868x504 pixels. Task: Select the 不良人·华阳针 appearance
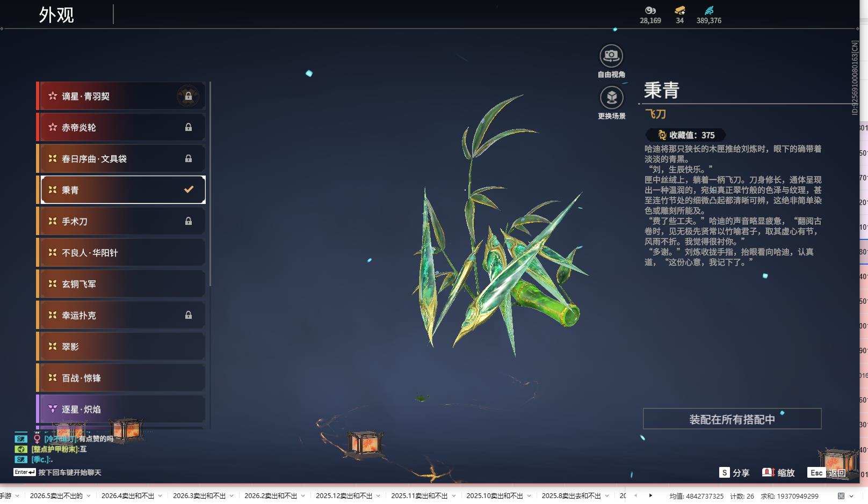[121, 252]
